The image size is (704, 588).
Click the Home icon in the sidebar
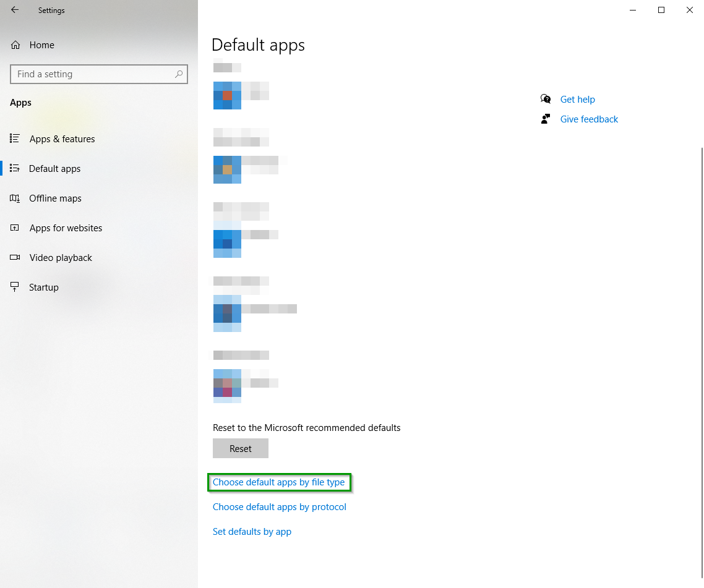coord(16,45)
